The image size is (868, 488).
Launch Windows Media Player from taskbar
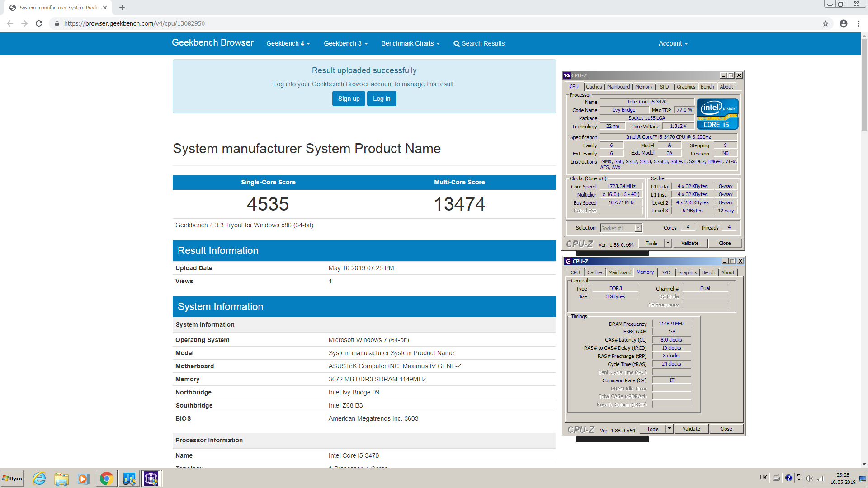click(x=83, y=479)
